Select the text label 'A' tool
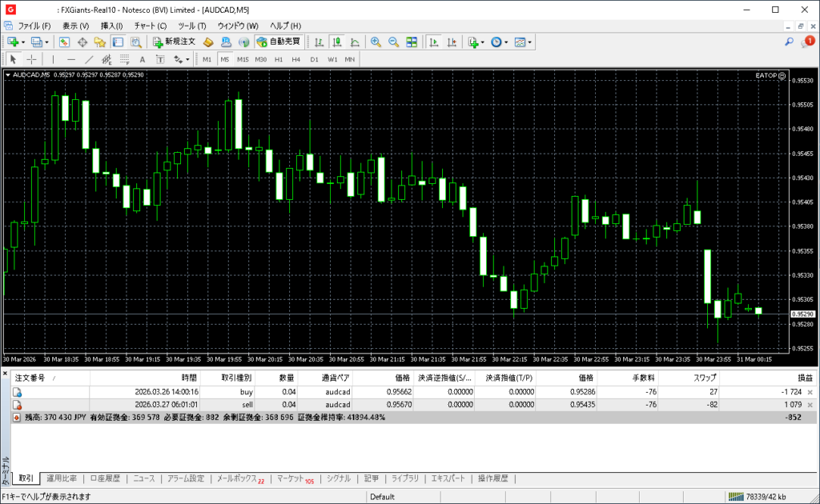The image size is (820, 504). pos(143,59)
